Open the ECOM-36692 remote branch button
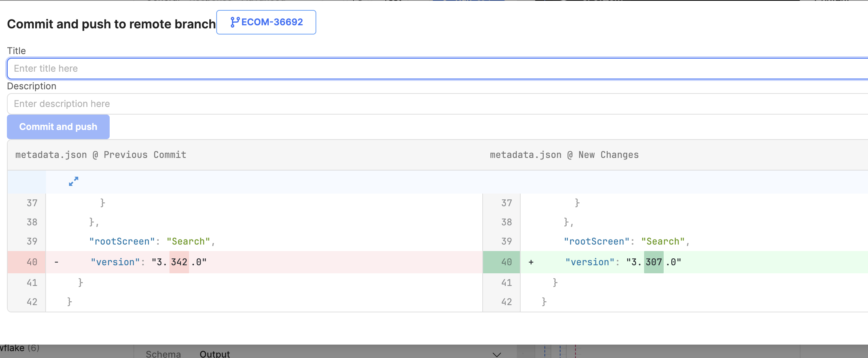Image resolution: width=868 pixels, height=358 pixels. pyautogui.click(x=266, y=22)
